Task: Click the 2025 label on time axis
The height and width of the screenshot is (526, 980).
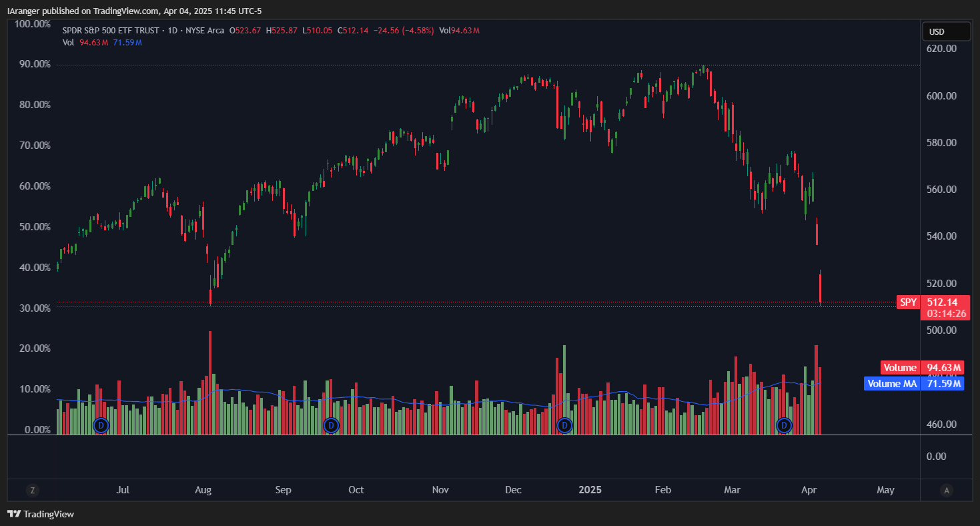Action: (590, 490)
